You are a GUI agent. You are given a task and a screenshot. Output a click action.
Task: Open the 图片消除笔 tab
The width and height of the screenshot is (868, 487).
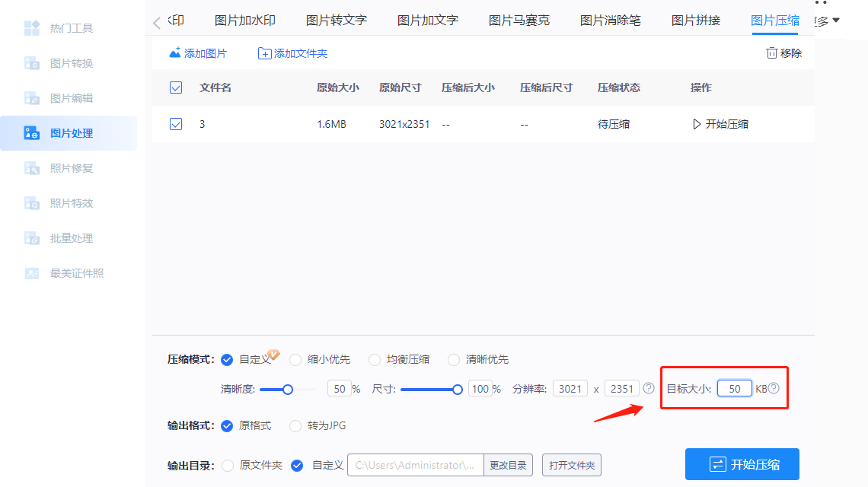[609, 20]
